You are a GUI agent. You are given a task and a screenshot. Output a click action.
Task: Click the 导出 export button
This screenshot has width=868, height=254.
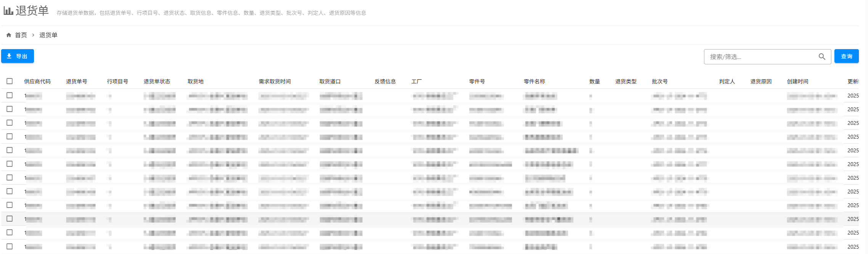pyautogui.click(x=18, y=56)
